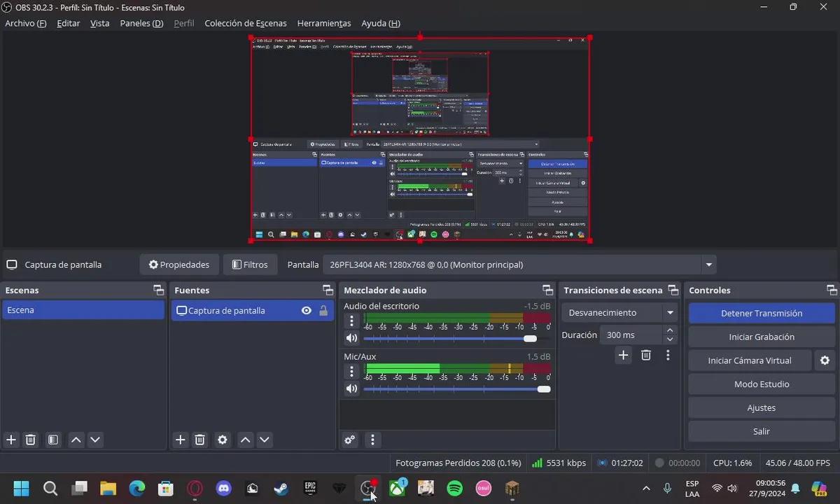
Task: Open advanced audio properties gear icon
Action: tap(350, 440)
